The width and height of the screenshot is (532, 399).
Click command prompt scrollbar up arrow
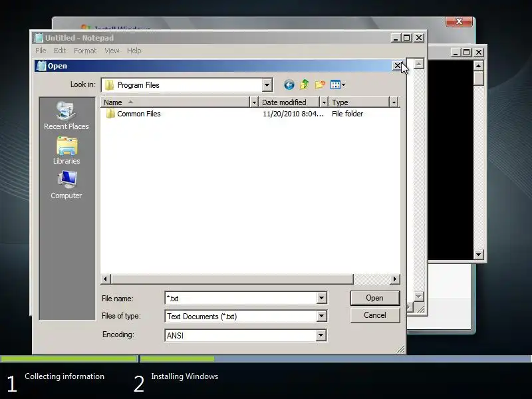(478, 65)
